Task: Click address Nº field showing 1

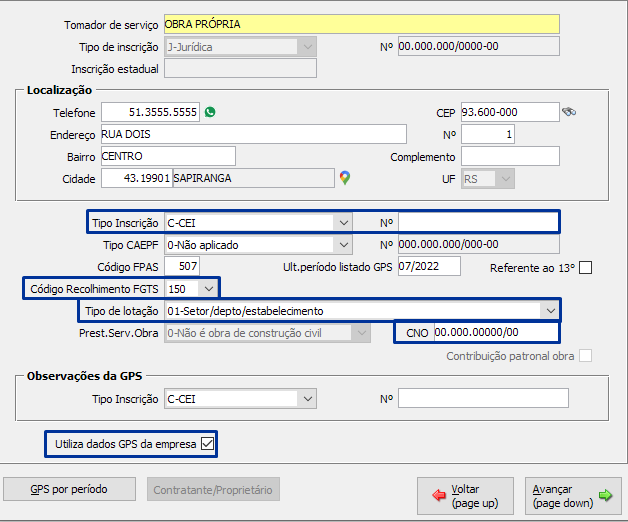Action: click(488, 134)
